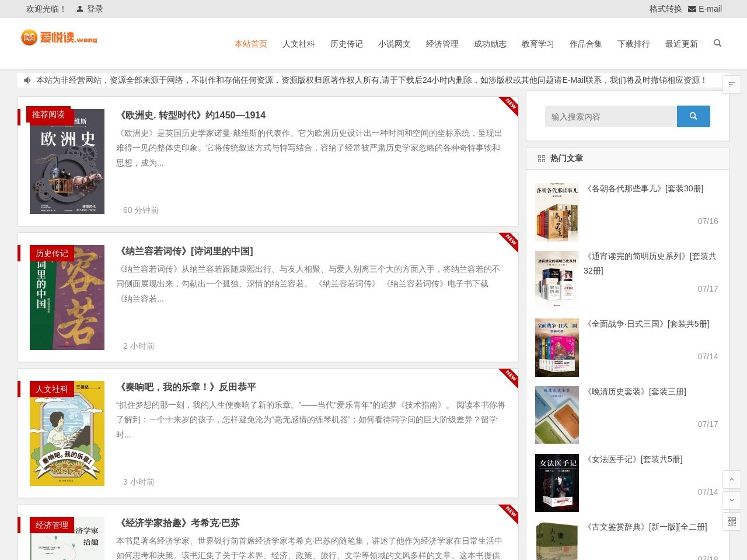Go to 本站首页 in navigation
The image size is (747, 560).
[251, 44]
